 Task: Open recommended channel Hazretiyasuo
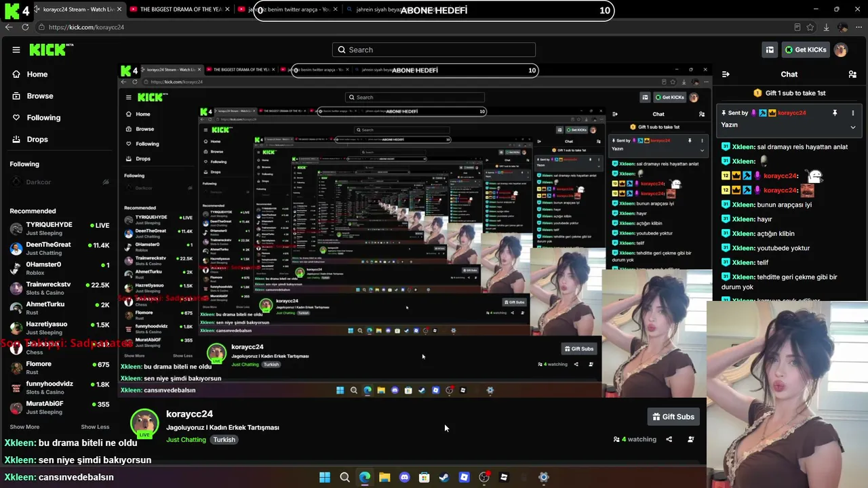(x=60, y=328)
